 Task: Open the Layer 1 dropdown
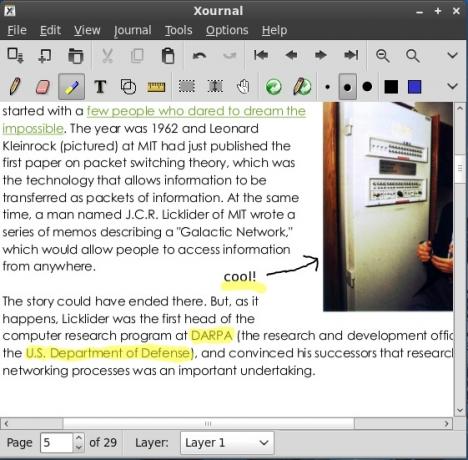coord(227,443)
